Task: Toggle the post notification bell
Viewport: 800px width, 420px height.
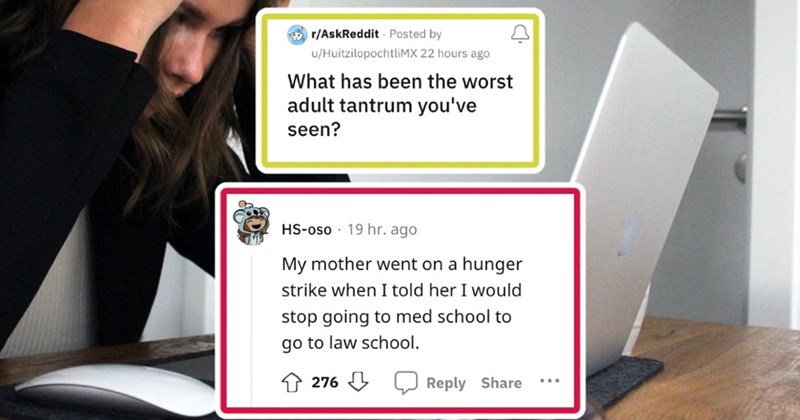Action: click(520, 34)
